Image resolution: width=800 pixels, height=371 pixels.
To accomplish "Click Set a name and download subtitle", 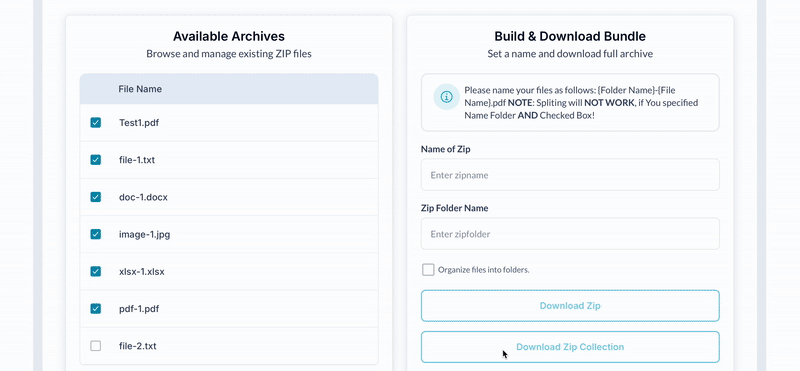I will tap(570, 54).
